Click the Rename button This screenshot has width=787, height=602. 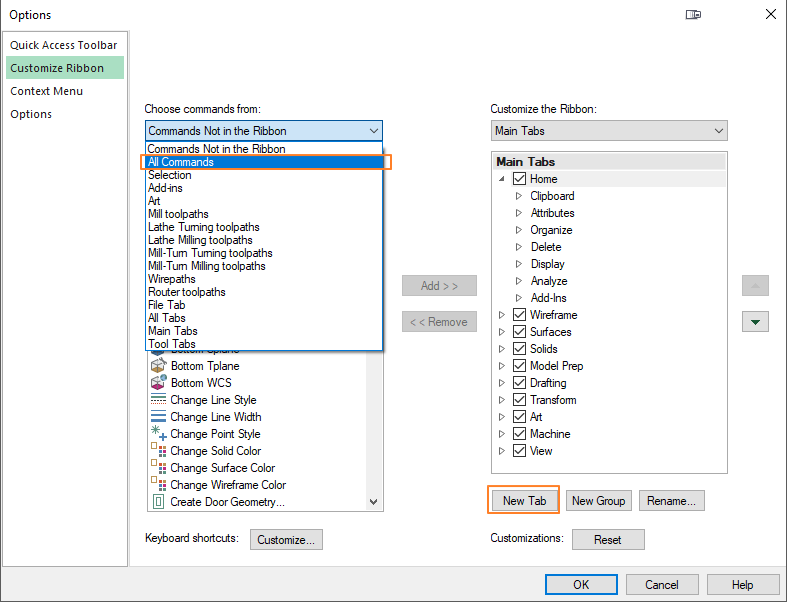click(x=672, y=501)
